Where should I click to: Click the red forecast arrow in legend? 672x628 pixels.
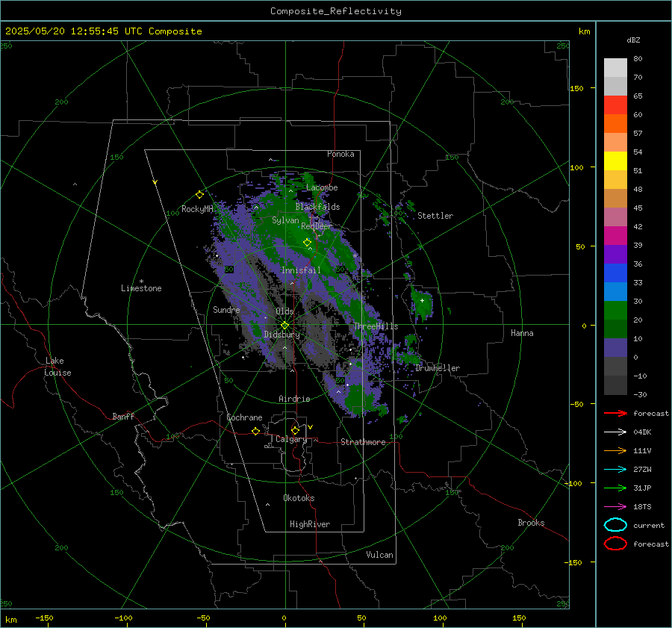615,413
